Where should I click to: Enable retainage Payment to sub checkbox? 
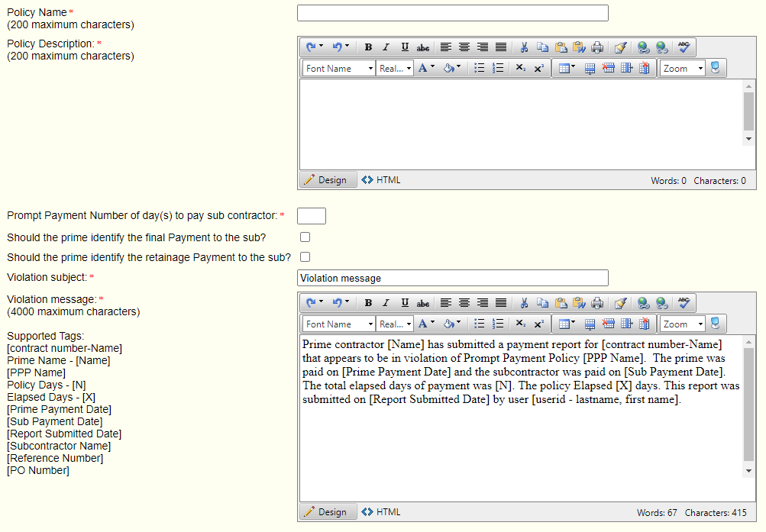coord(305,257)
